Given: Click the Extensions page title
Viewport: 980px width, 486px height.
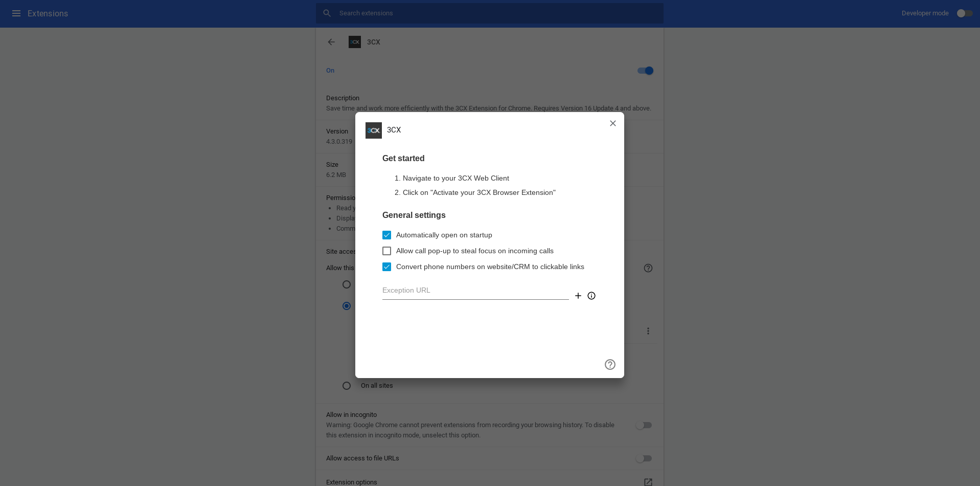Looking at the screenshot, I should (x=48, y=13).
